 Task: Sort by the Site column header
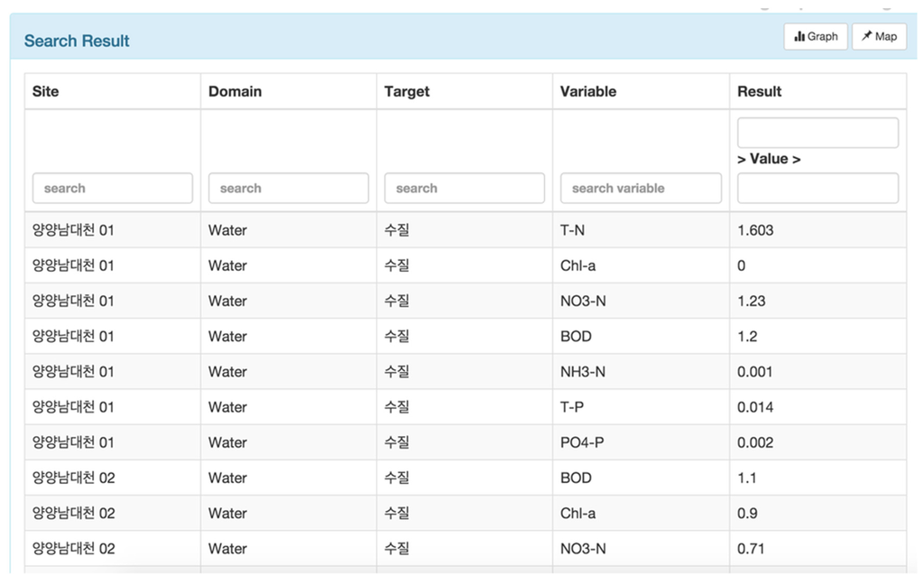pyautogui.click(x=46, y=91)
